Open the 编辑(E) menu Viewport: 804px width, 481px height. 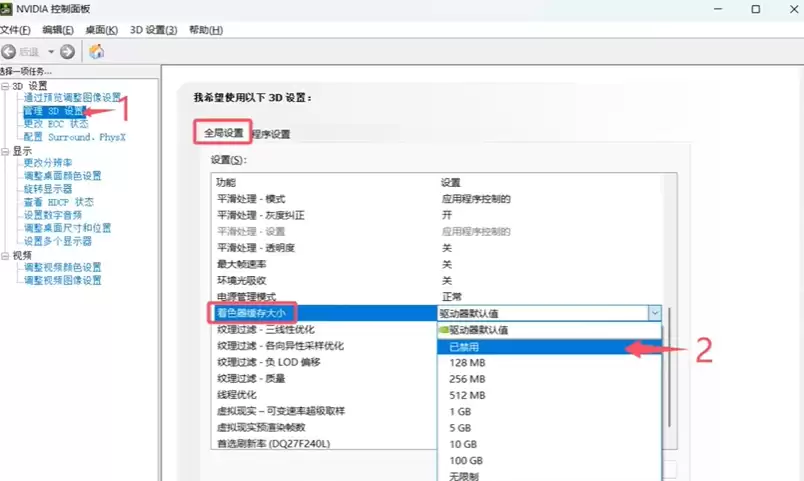point(58,30)
